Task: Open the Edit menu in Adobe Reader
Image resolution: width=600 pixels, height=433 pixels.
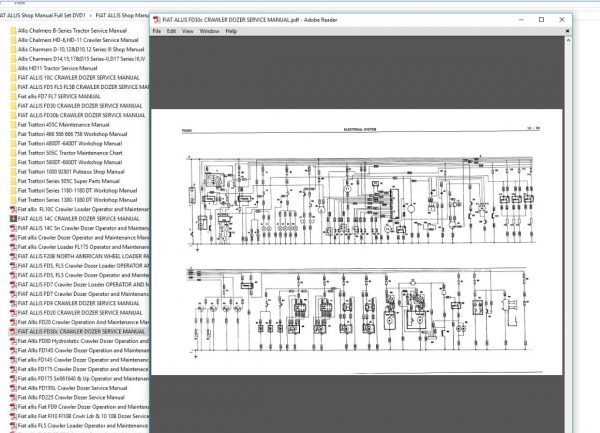Action: point(171,31)
